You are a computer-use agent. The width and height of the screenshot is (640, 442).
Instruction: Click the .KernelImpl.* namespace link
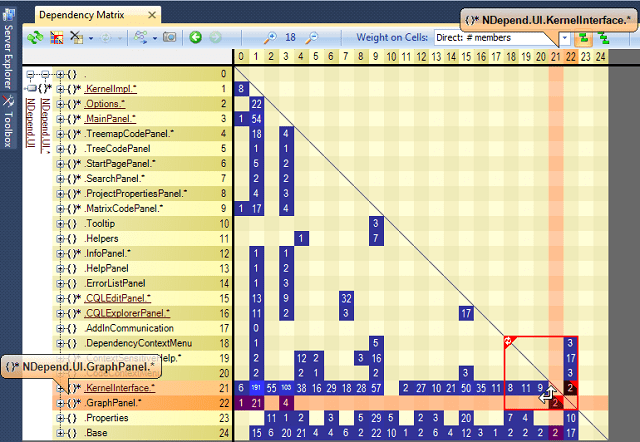111,89
